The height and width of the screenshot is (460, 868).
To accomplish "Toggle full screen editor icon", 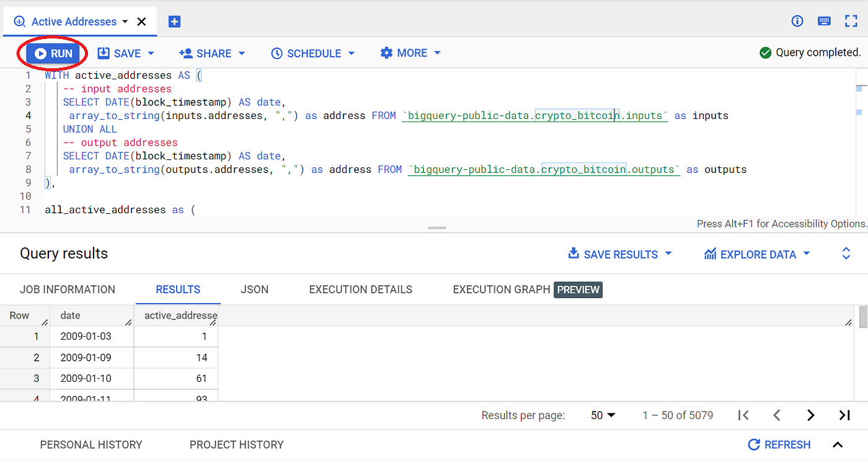I will coord(851,21).
